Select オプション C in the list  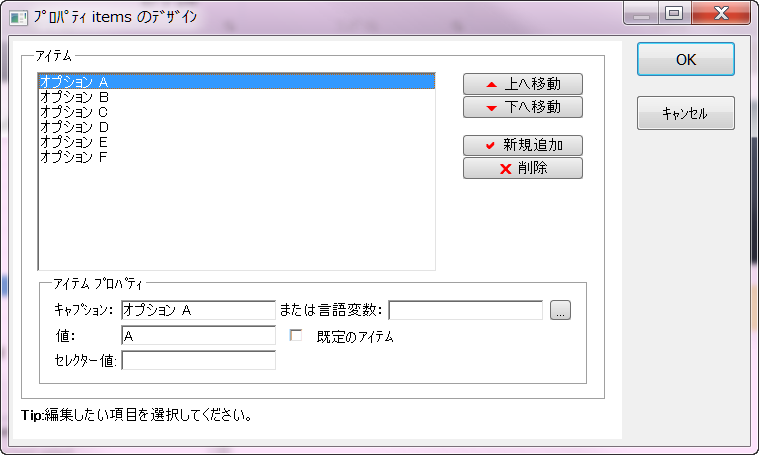pos(237,112)
